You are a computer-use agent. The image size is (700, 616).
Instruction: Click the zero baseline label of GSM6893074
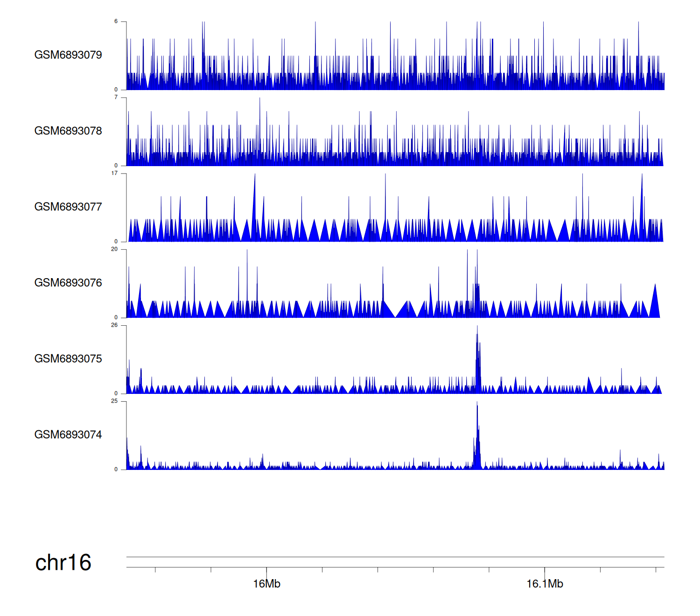[116, 469]
